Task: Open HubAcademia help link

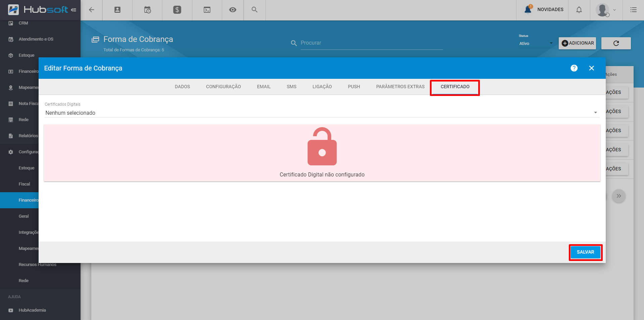Action: (x=32, y=310)
